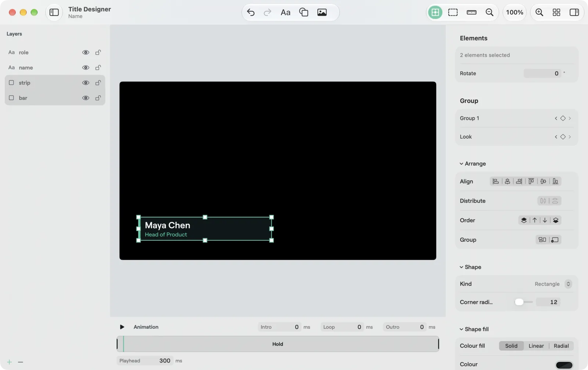The width and height of the screenshot is (588, 370).
Task: Select the Linear colour fill tab
Action: pyautogui.click(x=536, y=346)
